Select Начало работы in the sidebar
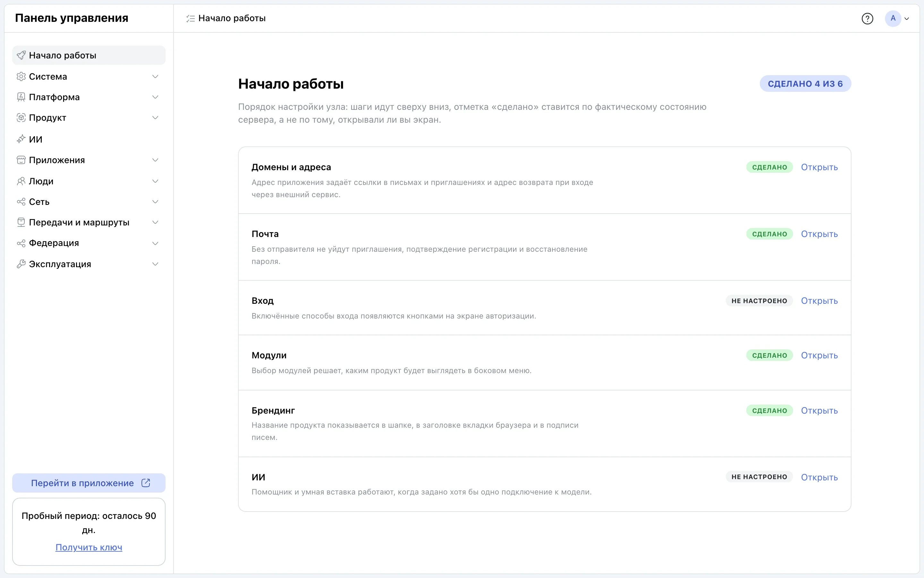 89,56
